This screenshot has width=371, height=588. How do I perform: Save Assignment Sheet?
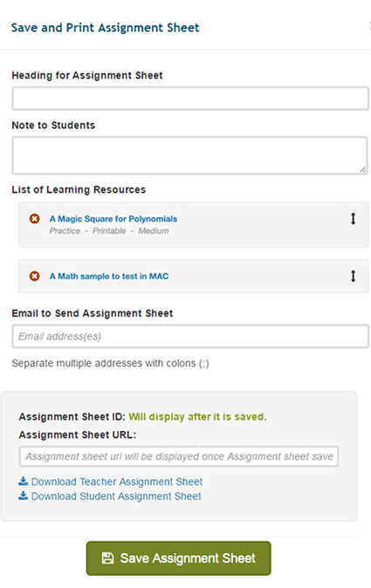(x=179, y=558)
